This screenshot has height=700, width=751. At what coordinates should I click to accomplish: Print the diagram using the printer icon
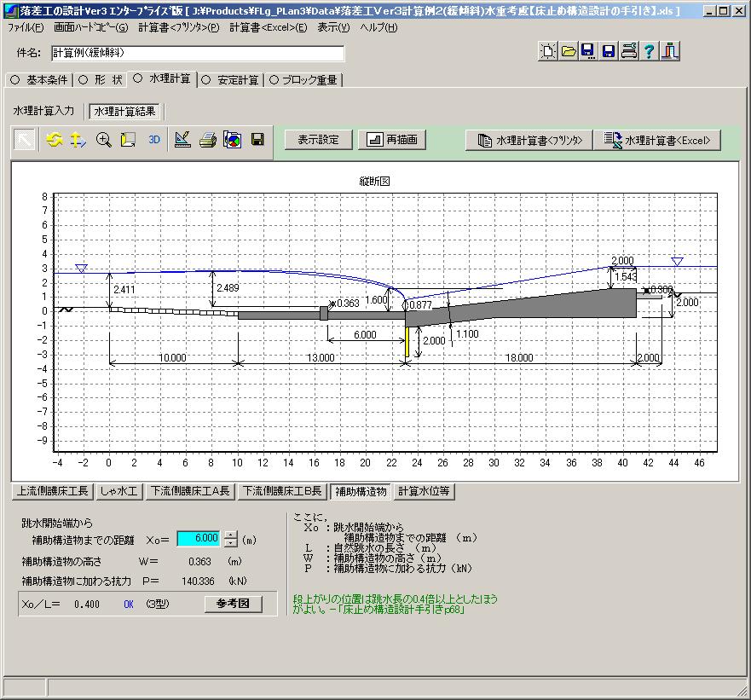pyautogui.click(x=207, y=139)
